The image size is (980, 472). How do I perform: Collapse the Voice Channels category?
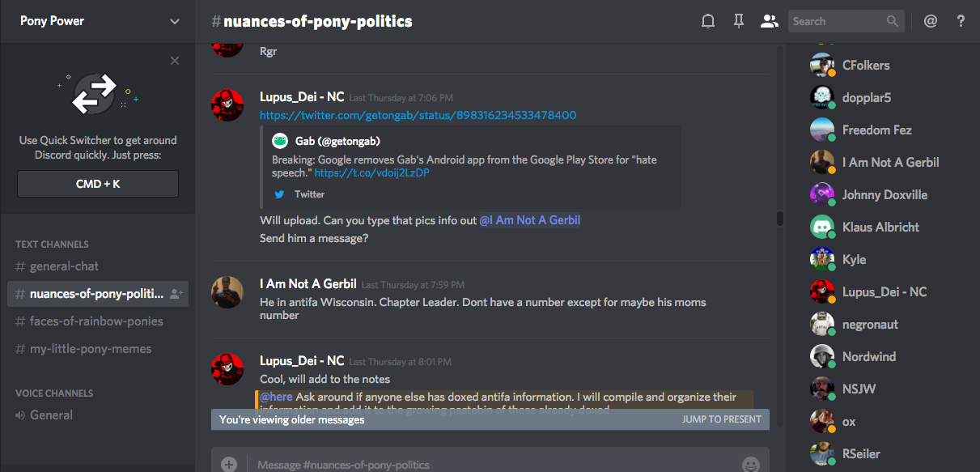[54, 393]
